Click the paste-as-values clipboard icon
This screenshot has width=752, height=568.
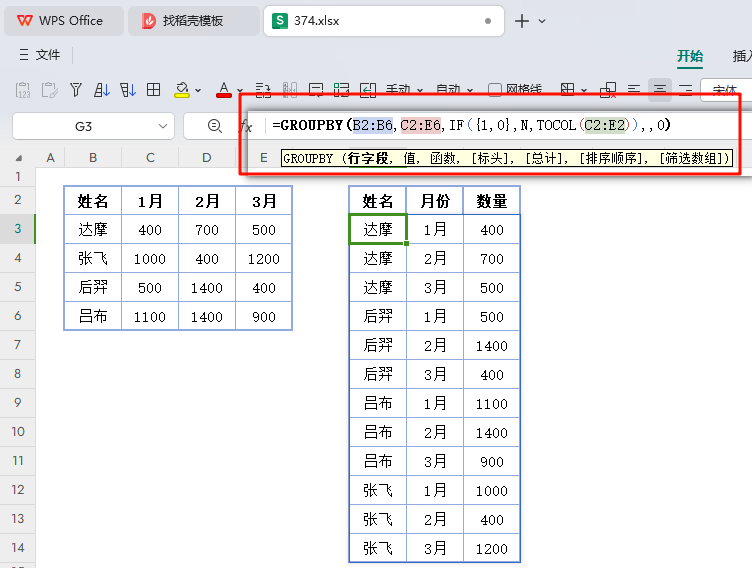(x=23, y=90)
